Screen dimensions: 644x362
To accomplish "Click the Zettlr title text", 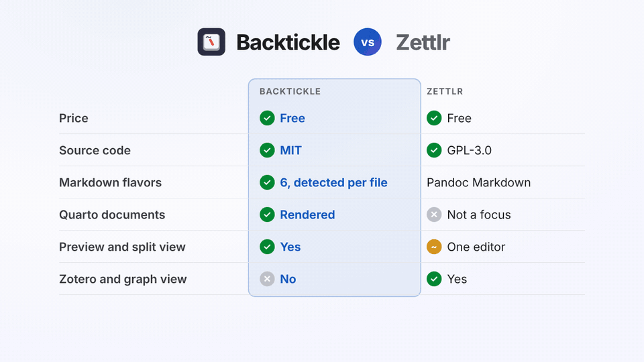I will (423, 42).
